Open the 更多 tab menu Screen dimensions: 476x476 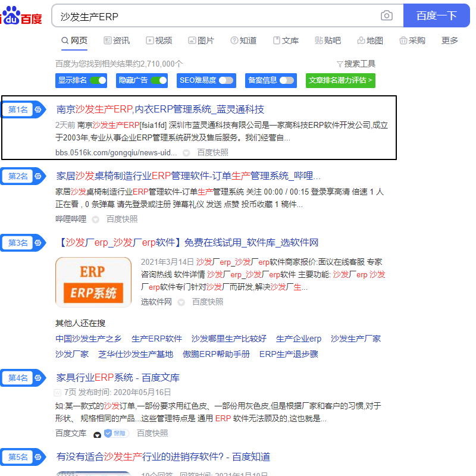click(450, 40)
